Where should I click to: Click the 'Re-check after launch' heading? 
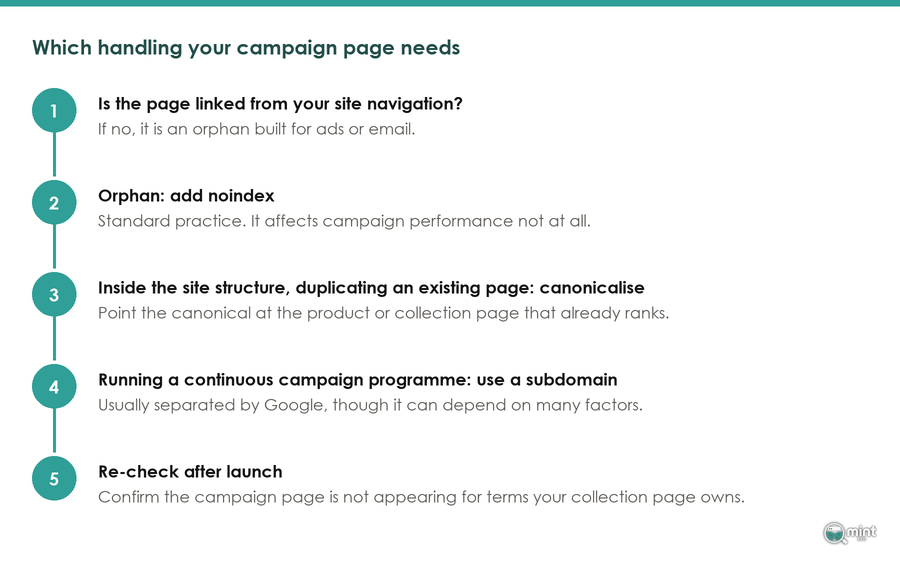(x=190, y=472)
